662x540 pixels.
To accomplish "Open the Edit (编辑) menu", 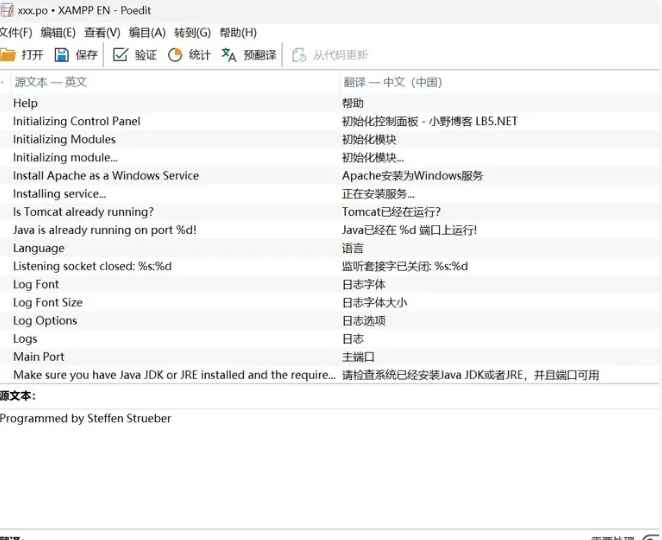I will [x=58, y=33].
